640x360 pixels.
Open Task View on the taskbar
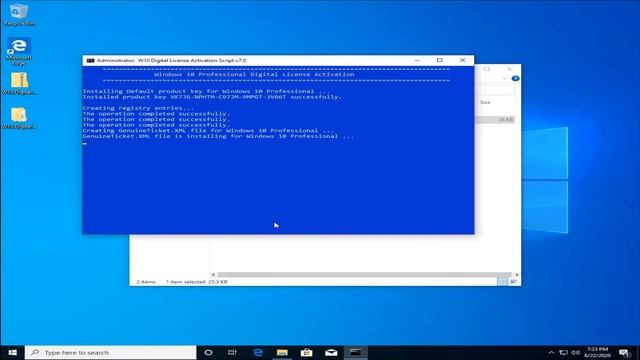click(x=232, y=352)
